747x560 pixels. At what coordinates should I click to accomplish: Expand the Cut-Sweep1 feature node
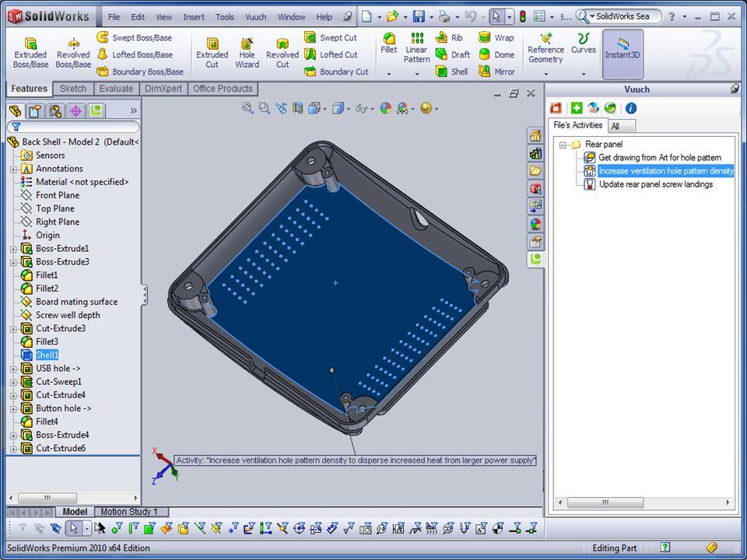click(x=13, y=383)
